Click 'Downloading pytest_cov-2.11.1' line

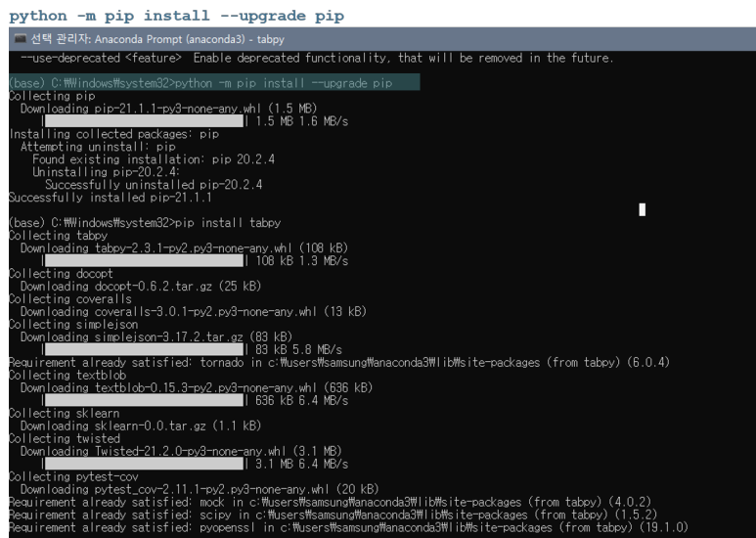(x=200, y=489)
